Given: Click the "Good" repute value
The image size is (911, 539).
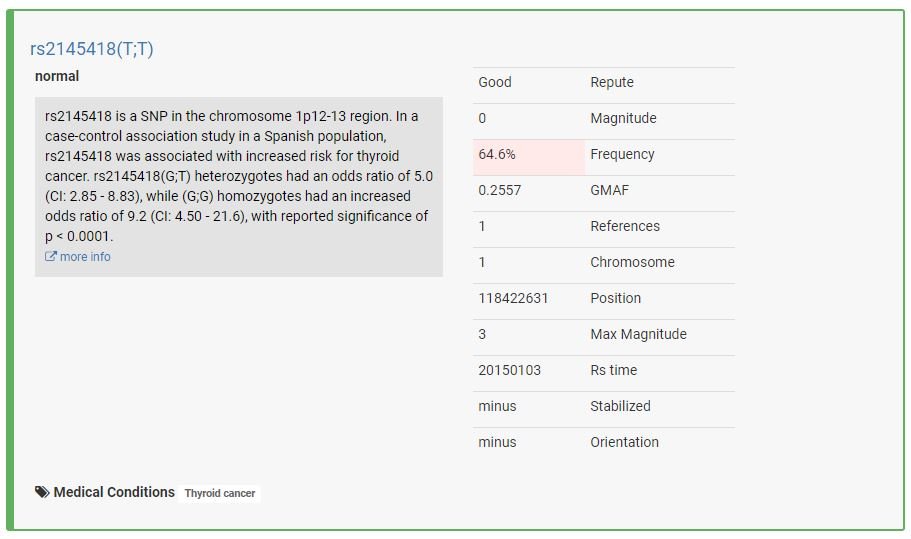Looking at the screenshot, I should [495, 82].
